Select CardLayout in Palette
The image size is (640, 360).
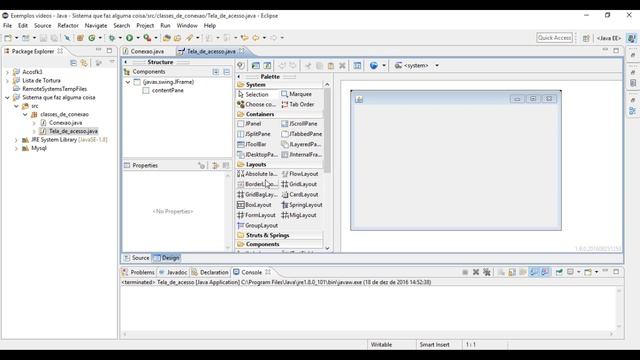click(x=300, y=195)
